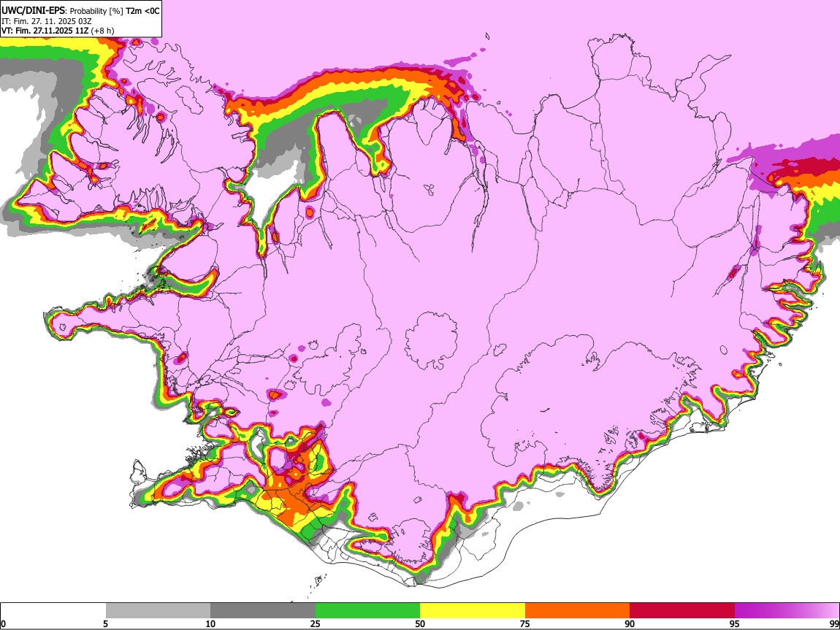Select the magenta 95-99 legend swatch
The height and width of the screenshot is (630, 840).
(787, 610)
